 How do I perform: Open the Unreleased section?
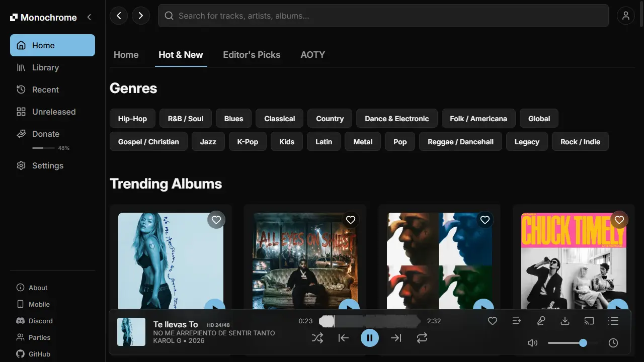[52, 112]
